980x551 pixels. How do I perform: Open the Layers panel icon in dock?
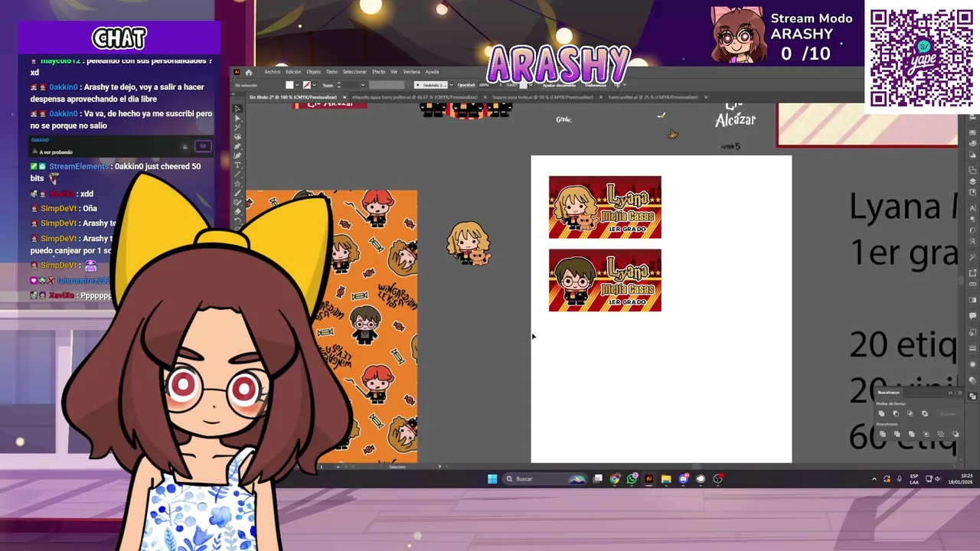click(x=972, y=181)
